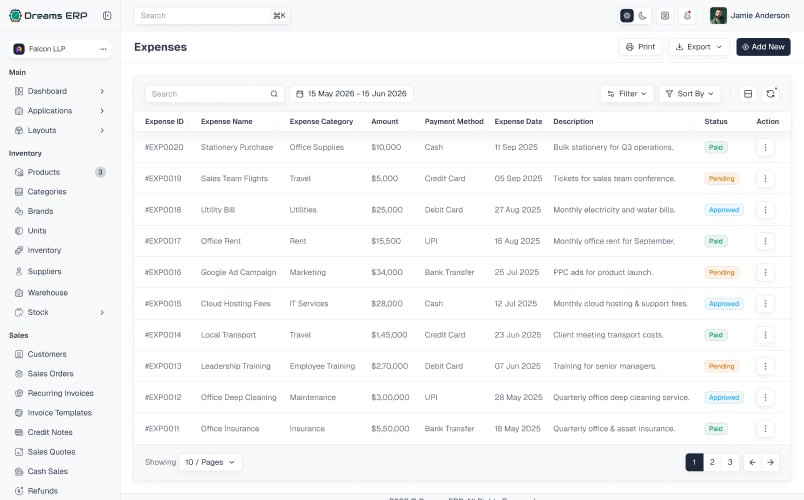
Task: Select the light mode theme icon
Action: (x=627, y=15)
